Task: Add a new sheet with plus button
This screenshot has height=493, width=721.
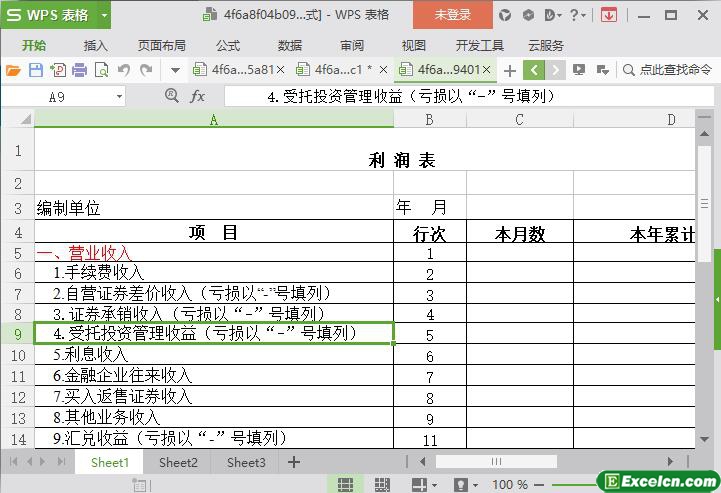Action: click(x=294, y=462)
